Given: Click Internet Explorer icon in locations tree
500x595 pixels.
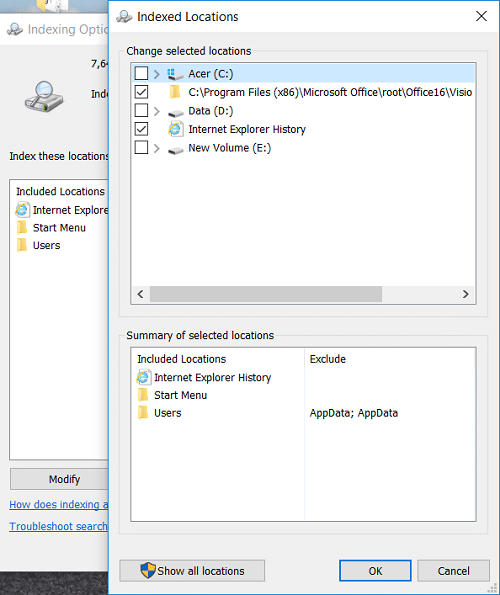Looking at the screenshot, I should point(175,129).
